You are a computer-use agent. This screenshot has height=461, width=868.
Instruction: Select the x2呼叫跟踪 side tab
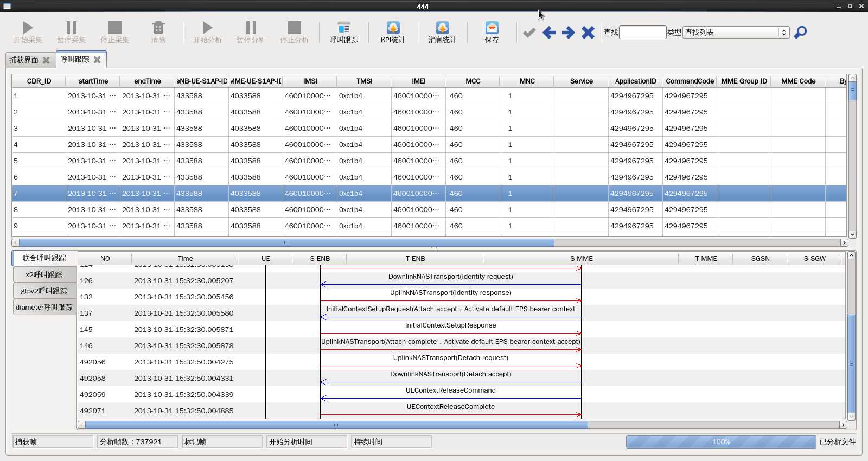[44, 274]
